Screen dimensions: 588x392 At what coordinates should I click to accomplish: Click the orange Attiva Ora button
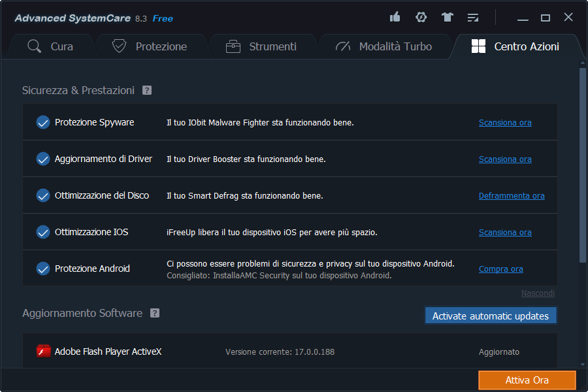coord(527,380)
